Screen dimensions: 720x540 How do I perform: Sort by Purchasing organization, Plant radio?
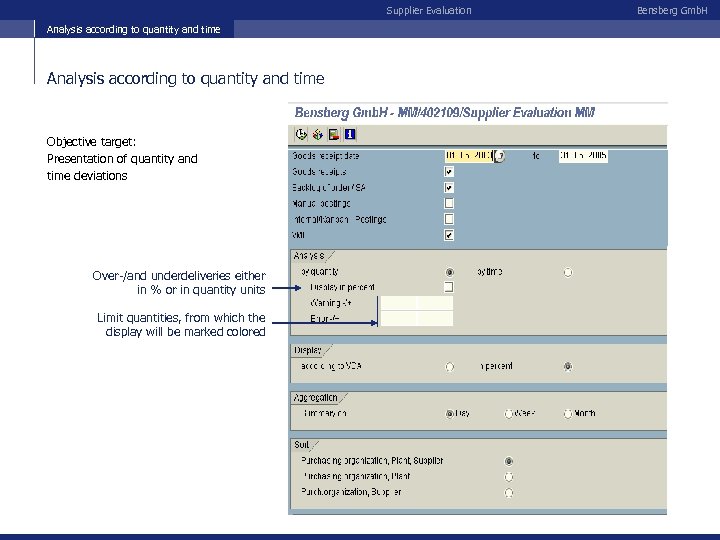point(509,477)
